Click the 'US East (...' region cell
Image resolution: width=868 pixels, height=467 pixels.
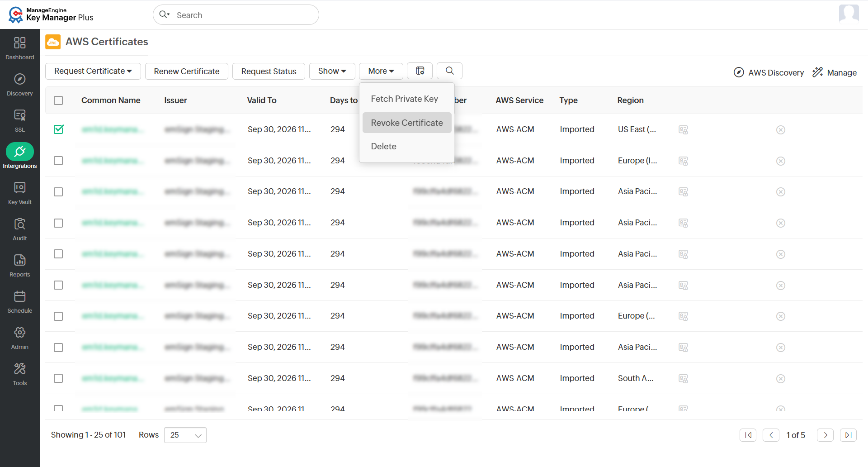tap(637, 129)
